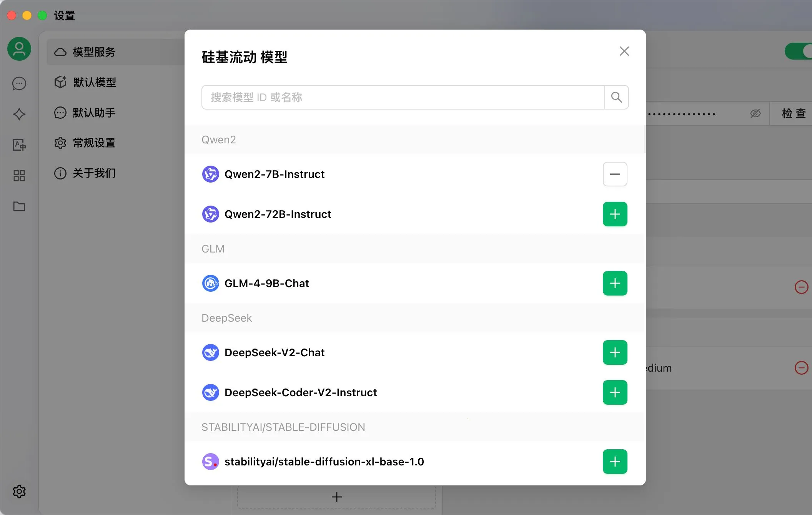
Task: Open the 默认模型 settings section
Action: point(95,82)
